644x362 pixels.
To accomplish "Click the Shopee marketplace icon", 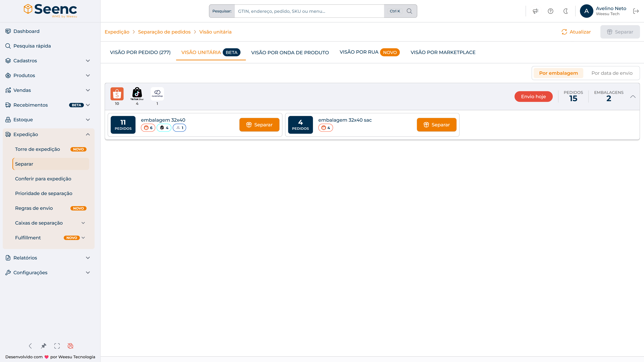I will [x=117, y=94].
